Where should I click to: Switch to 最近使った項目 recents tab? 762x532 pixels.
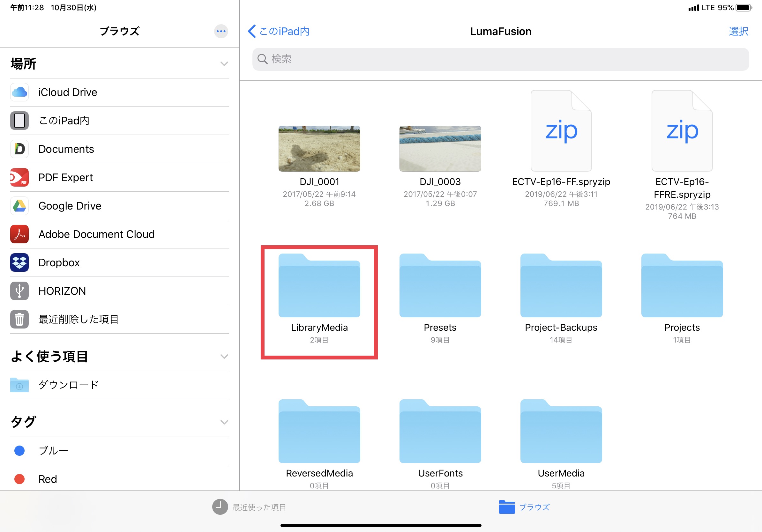coord(249,507)
